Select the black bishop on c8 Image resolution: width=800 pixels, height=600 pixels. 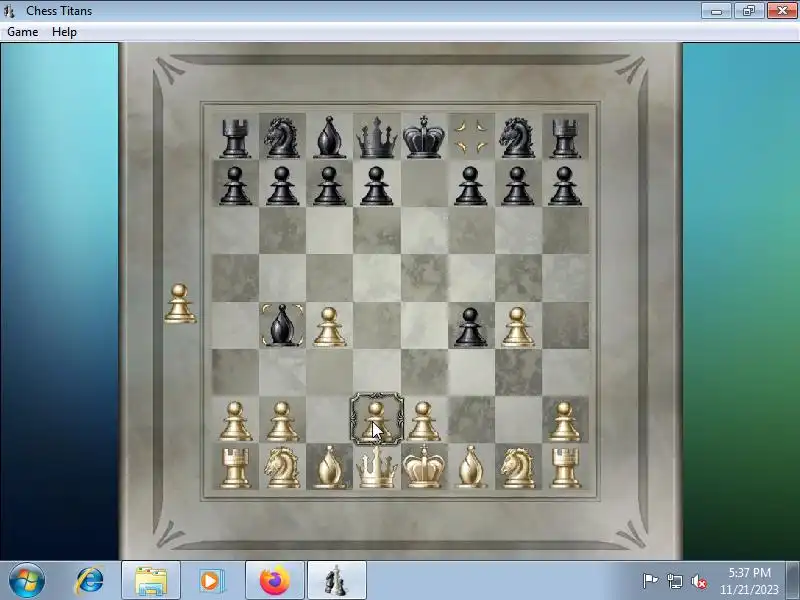(x=329, y=137)
